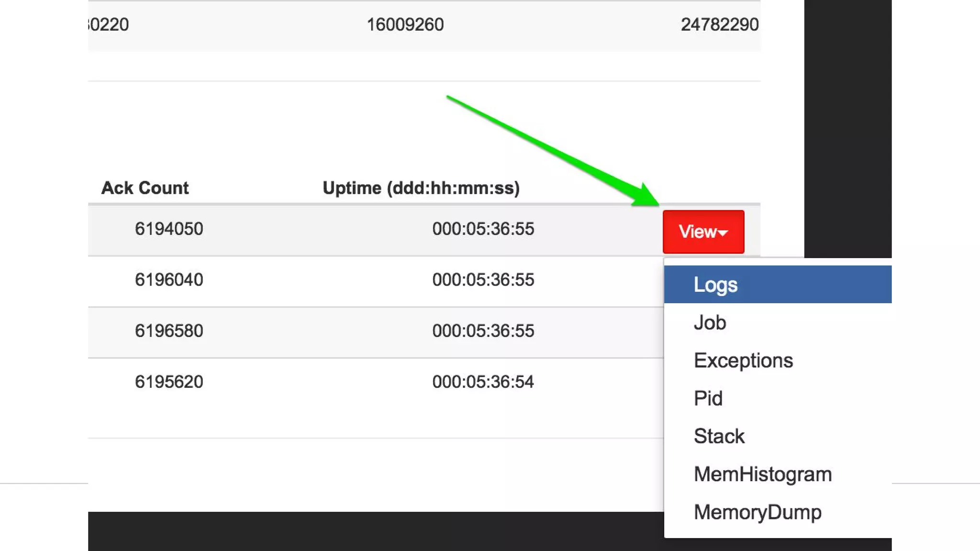980x551 pixels.
Task: Click the ack count value 6195620
Action: tap(169, 382)
